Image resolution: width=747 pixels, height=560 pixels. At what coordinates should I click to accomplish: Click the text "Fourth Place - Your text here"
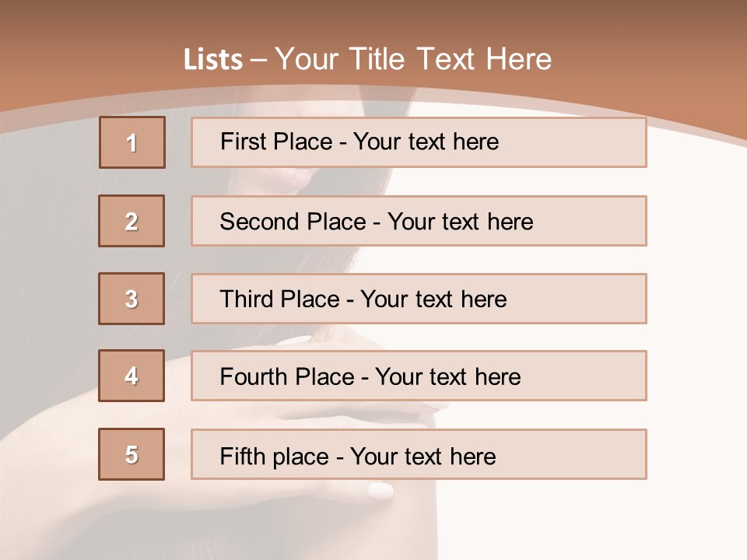coord(370,376)
